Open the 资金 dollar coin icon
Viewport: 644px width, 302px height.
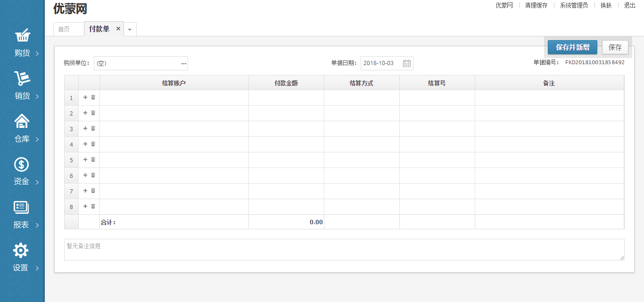pyautogui.click(x=21, y=164)
